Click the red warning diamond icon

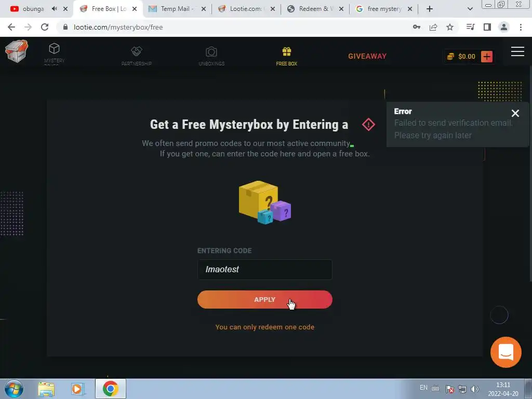(x=368, y=125)
